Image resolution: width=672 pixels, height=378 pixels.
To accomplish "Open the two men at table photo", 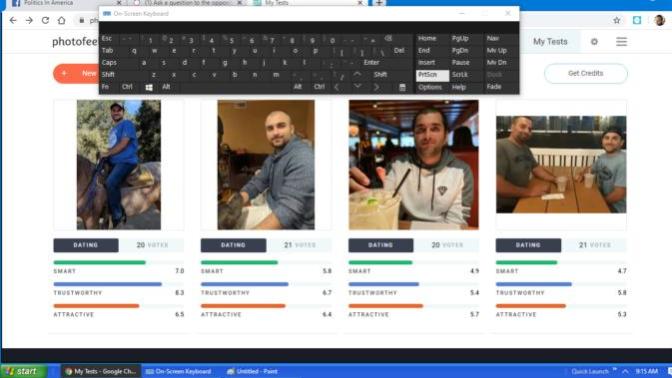I will [x=561, y=165].
